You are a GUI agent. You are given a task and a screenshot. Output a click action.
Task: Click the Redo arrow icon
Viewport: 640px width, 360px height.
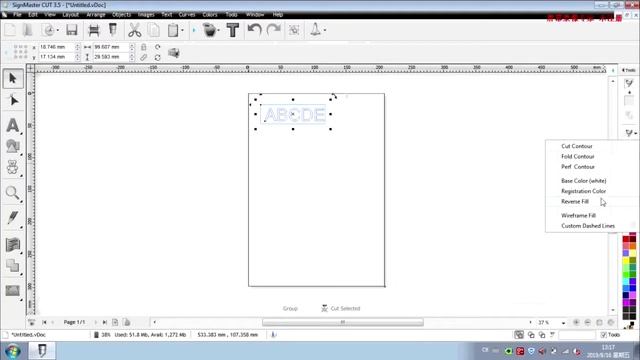click(x=273, y=30)
